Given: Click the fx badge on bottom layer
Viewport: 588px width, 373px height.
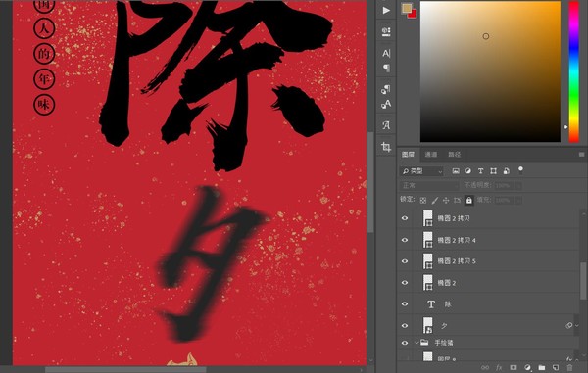Looking at the screenshot, I should click(569, 358).
